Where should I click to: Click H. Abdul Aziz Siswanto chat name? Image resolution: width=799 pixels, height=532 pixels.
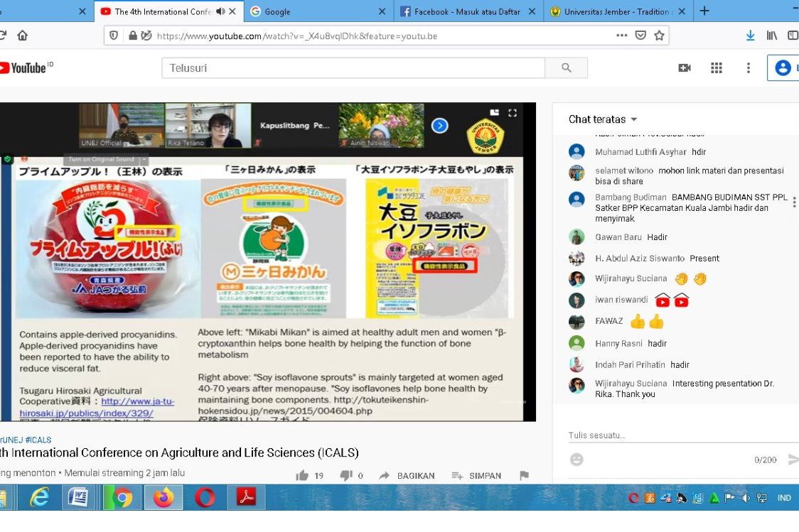tap(640, 259)
